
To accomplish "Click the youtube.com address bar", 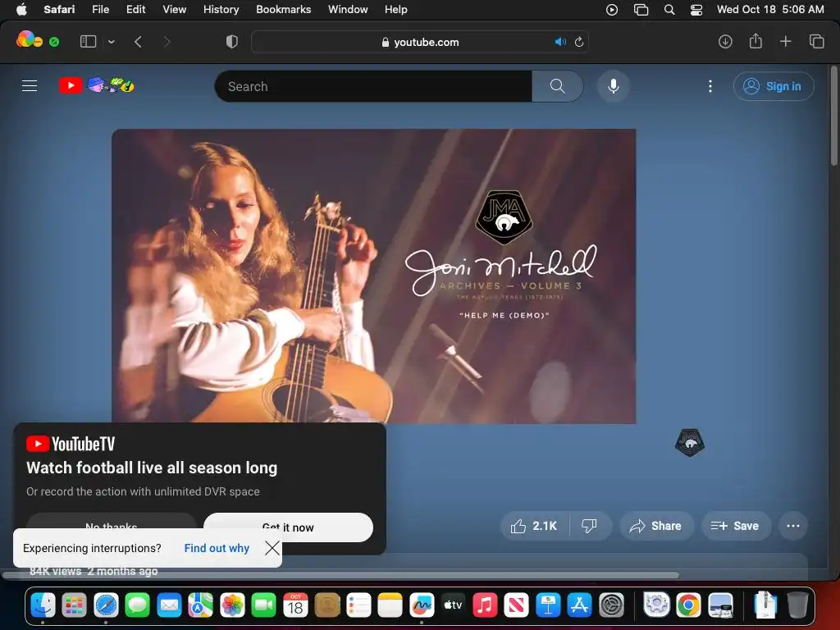I will (x=420, y=42).
